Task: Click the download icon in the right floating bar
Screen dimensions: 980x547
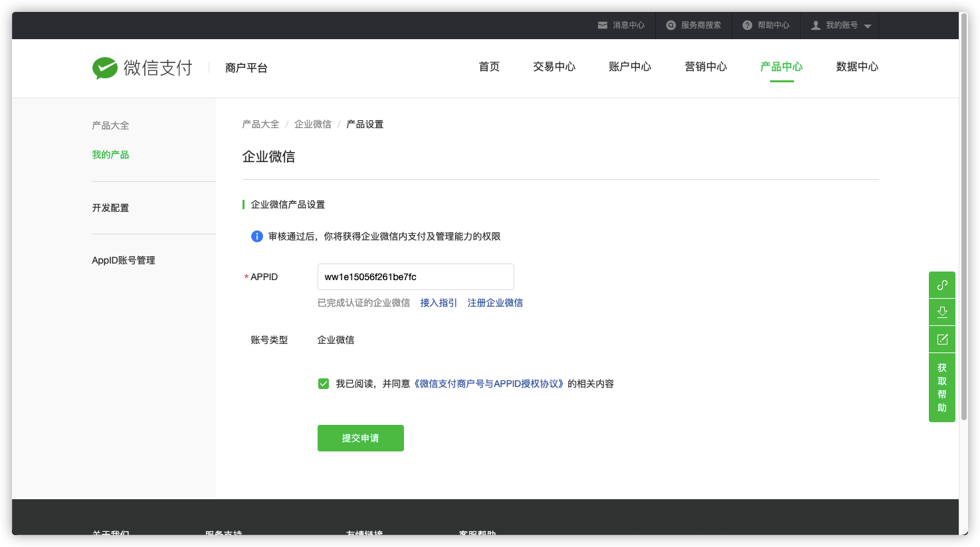Action: point(942,312)
